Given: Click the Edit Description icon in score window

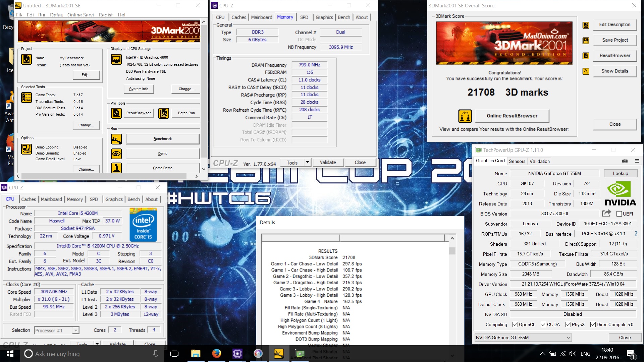Looking at the screenshot, I should click(586, 25).
